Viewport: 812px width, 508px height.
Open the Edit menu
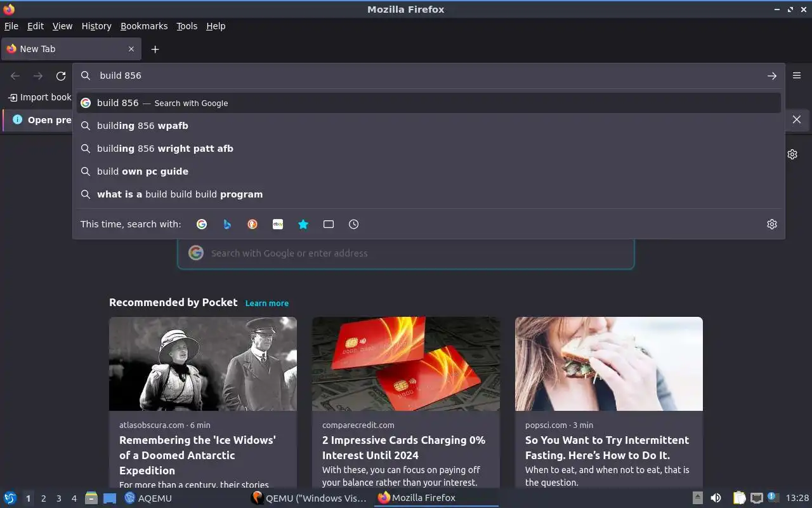click(x=36, y=26)
